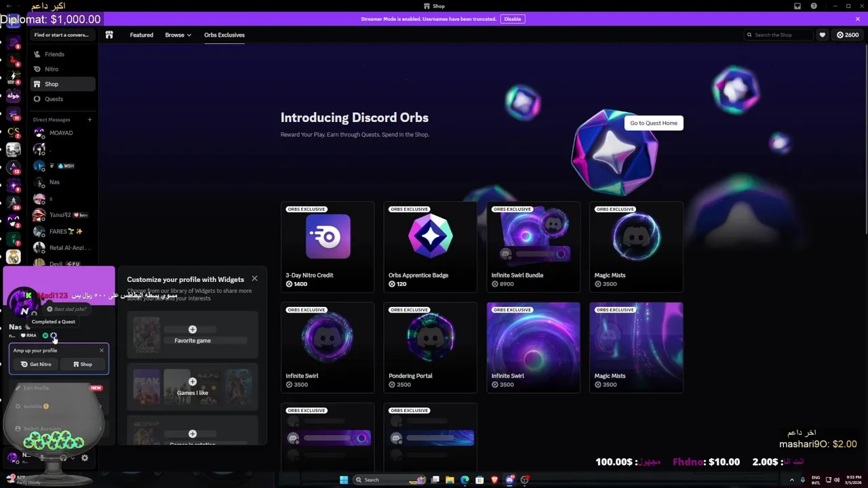Open Microsoft Store from the taskbar
868x488 pixels.
click(479, 480)
